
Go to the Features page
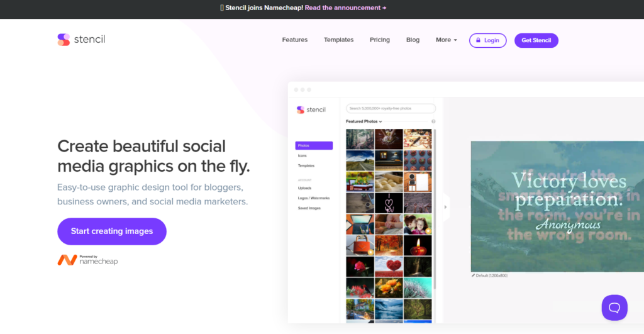coord(294,40)
